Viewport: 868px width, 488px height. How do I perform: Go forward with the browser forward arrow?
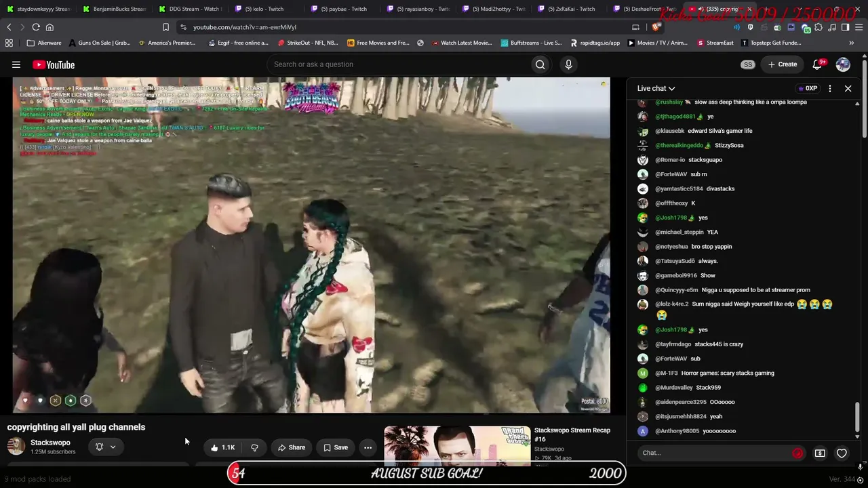coord(22,27)
